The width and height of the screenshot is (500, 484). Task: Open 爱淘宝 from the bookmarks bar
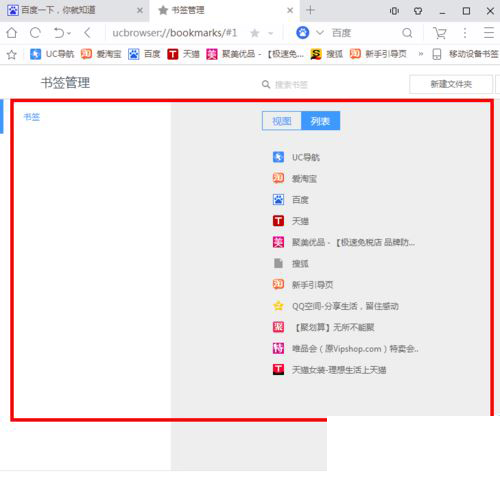101,54
